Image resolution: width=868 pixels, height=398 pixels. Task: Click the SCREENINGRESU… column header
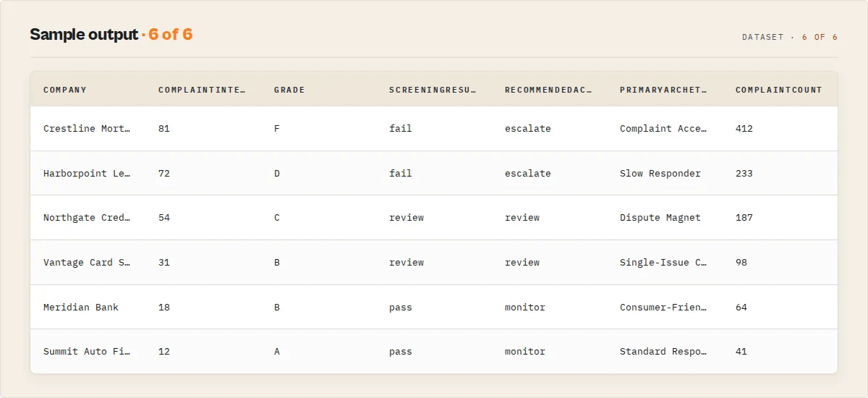click(433, 90)
